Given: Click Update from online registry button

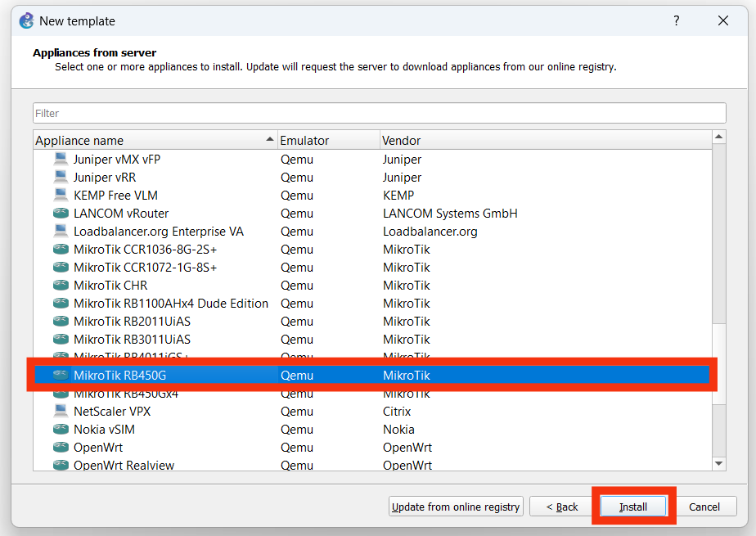Looking at the screenshot, I should (456, 507).
